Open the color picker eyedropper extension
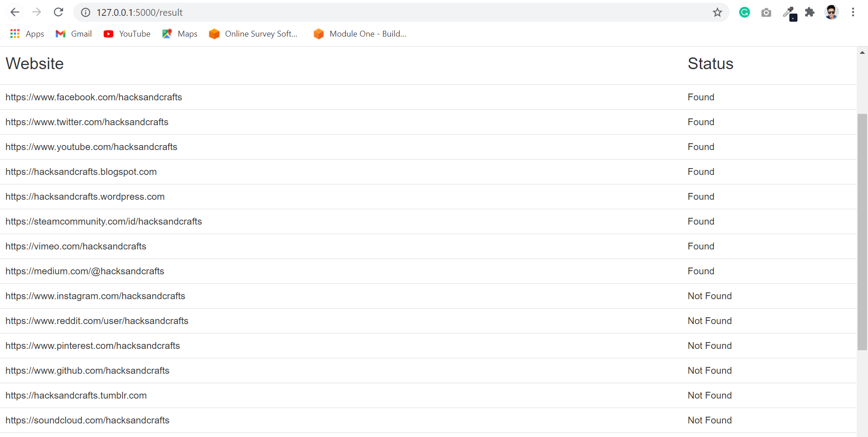The width and height of the screenshot is (868, 437). click(790, 14)
